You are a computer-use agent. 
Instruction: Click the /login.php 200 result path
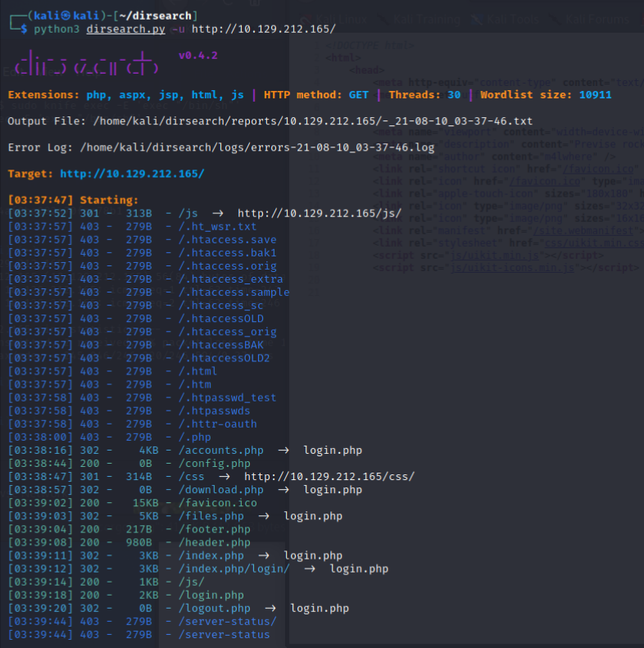[x=211, y=595]
